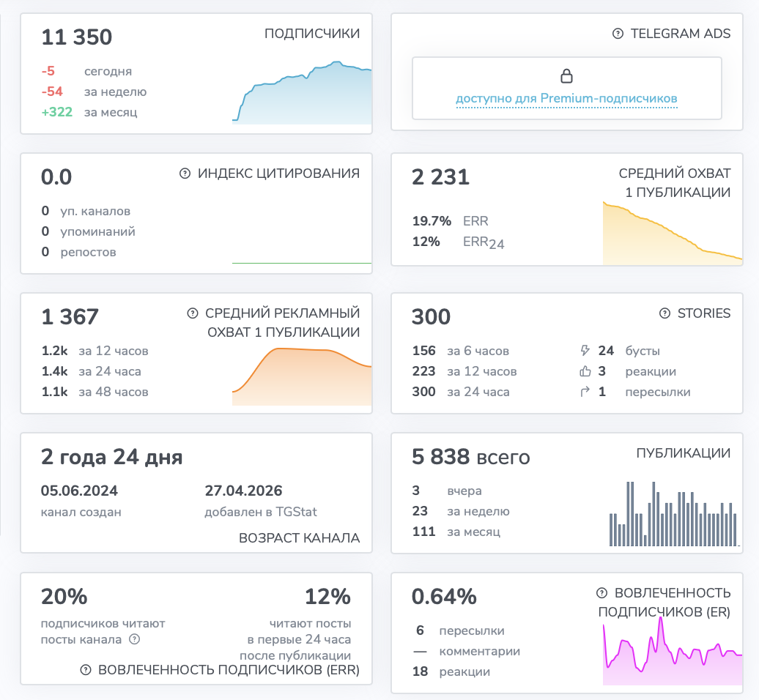Image resolution: width=759 pixels, height=700 pixels.
Task: Click the question icon next to STORIES
Action: [x=664, y=313]
